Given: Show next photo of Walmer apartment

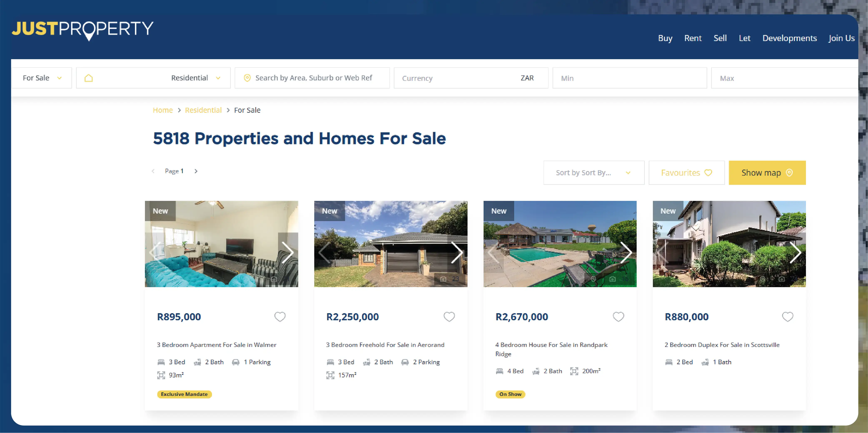Looking at the screenshot, I should pos(288,252).
